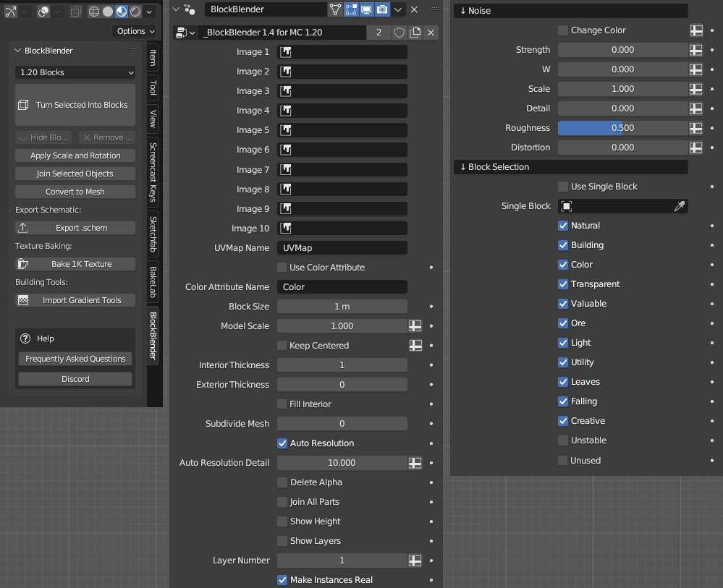Enable Fill Interior
The height and width of the screenshot is (588, 723).
coord(282,404)
